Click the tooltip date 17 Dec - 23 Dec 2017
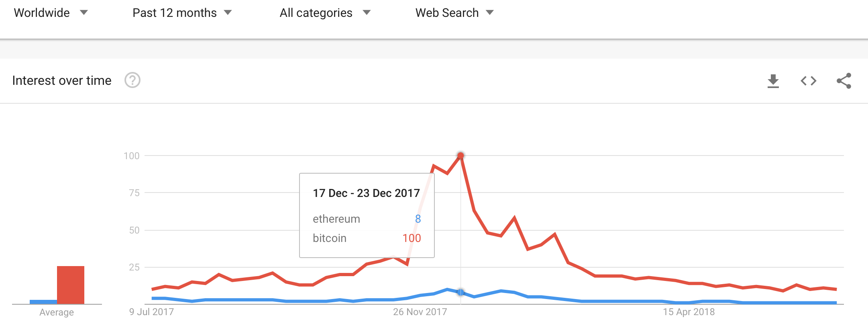The height and width of the screenshot is (332, 868). click(366, 193)
